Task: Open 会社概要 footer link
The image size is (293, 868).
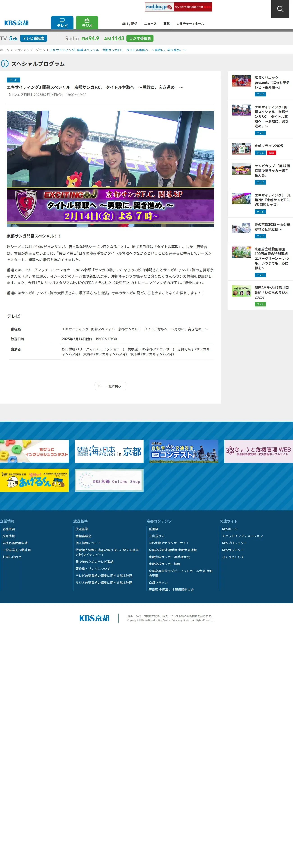Action: [8, 529]
